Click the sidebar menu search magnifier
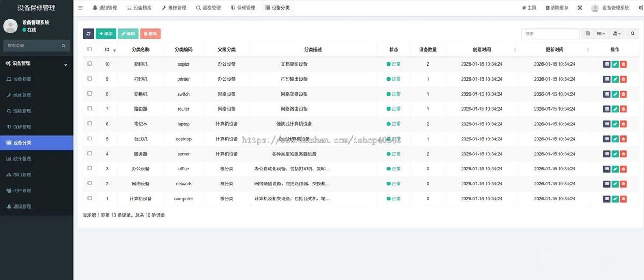Image resolution: width=644 pixels, height=280 pixels. tap(64, 46)
